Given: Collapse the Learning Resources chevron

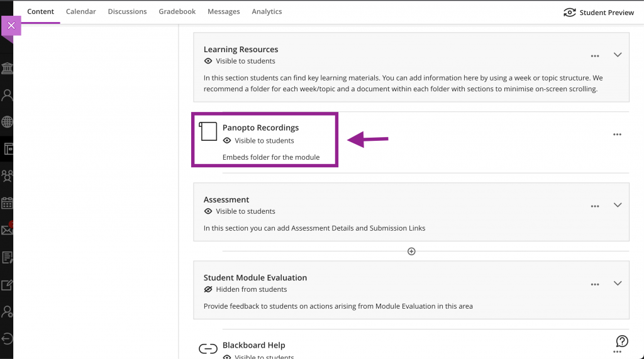Looking at the screenshot, I should (618, 55).
